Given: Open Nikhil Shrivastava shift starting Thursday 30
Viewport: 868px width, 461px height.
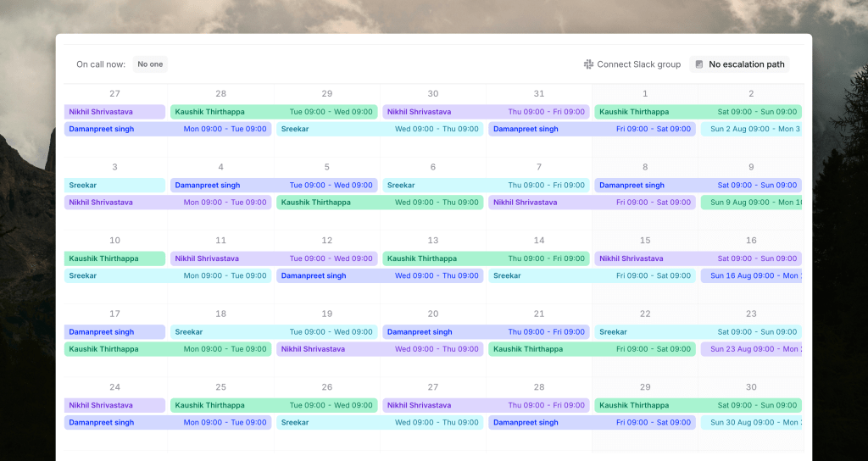Looking at the screenshot, I should pos(486,112).
